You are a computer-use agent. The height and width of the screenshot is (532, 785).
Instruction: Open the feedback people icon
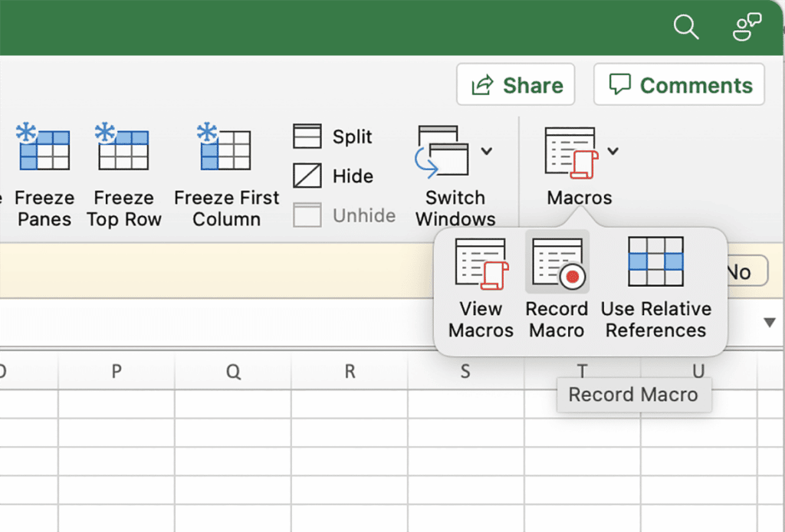[x=747, y=27]
